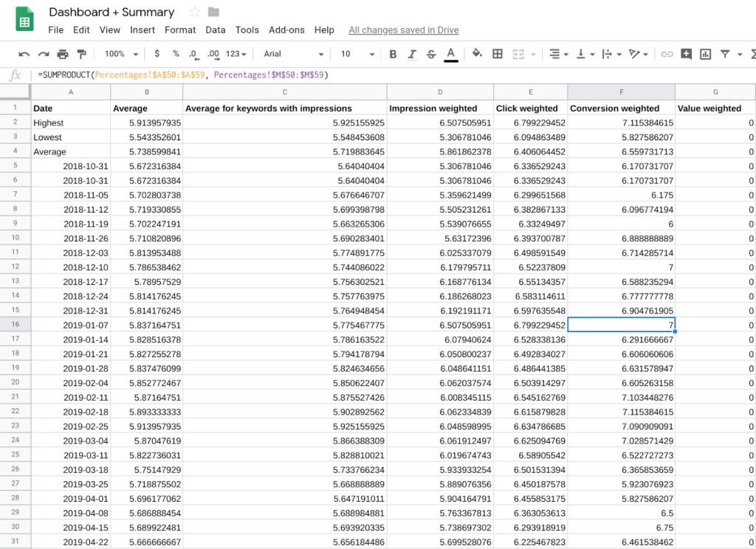
Task: Expand the merge cells options arrow
Action: (533, 54)
